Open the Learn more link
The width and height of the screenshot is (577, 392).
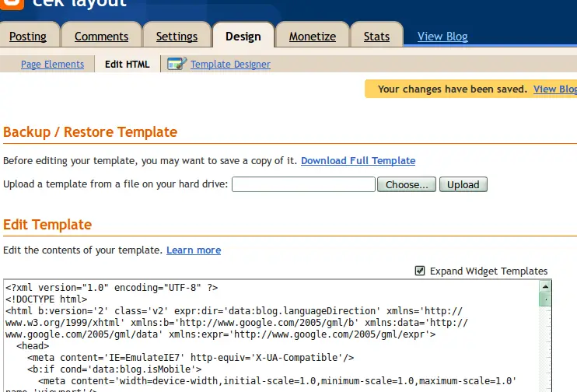coord(194,250)
